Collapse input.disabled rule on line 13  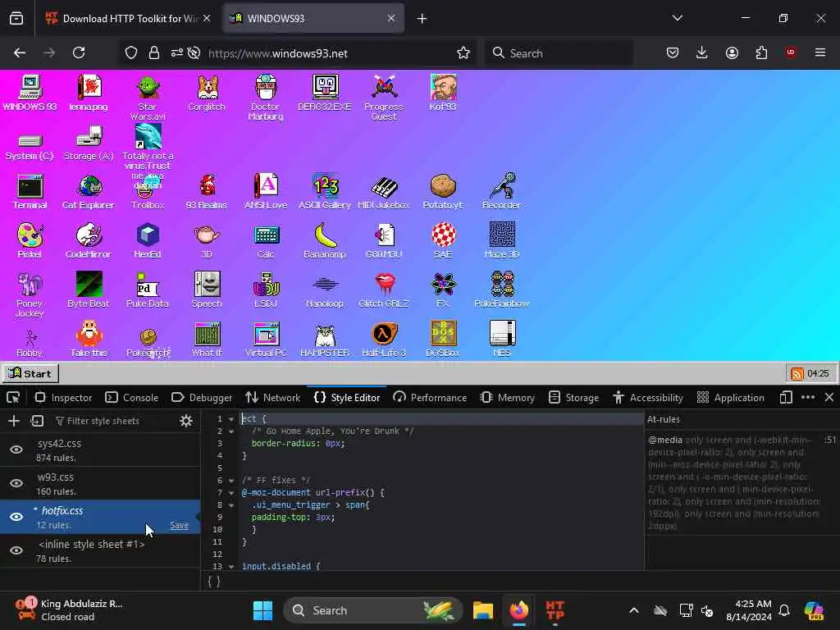tap(231, 567)
